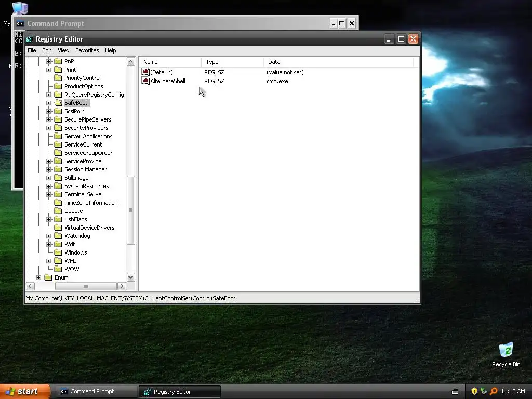Click the PriorityControl folder icon
This screenshot has width=532, height=399.
58,78
